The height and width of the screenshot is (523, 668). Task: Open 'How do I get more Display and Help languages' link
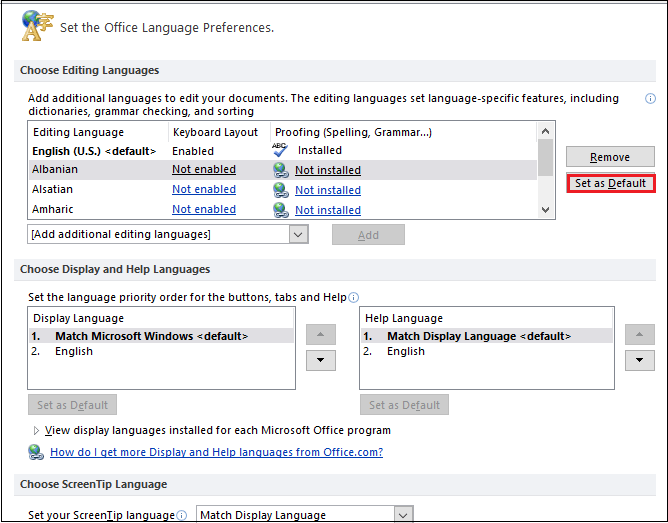coord(216,452)
